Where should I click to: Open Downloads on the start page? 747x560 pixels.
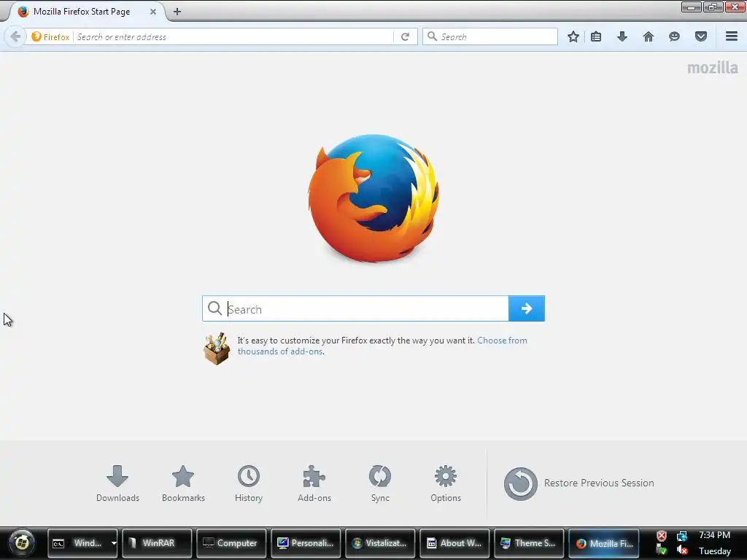coord(117,484)
